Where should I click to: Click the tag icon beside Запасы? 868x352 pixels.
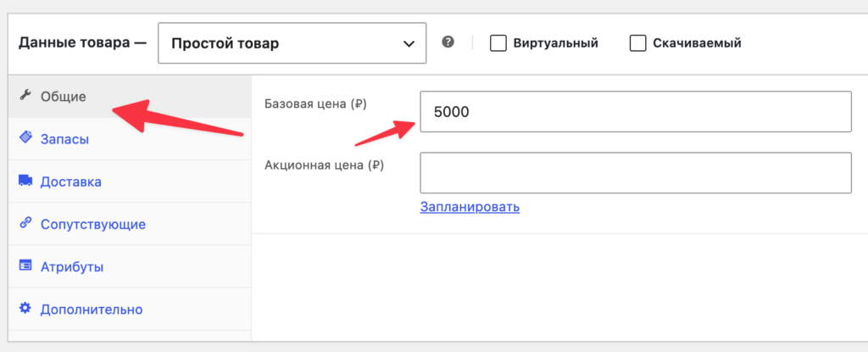tap(25, 137)
